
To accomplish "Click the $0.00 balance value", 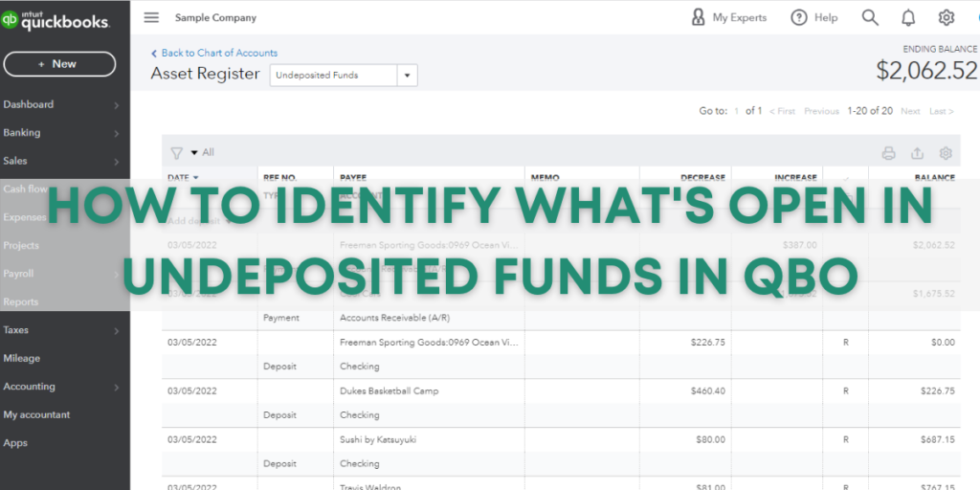I will [x=943, y=343].
